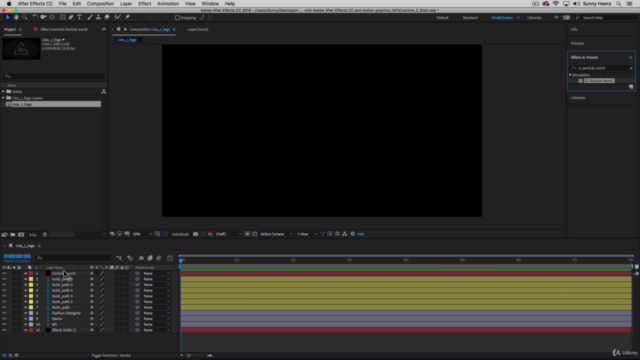
Task: Select the Rectangle shape tool
Action: (x=62, y=18)
